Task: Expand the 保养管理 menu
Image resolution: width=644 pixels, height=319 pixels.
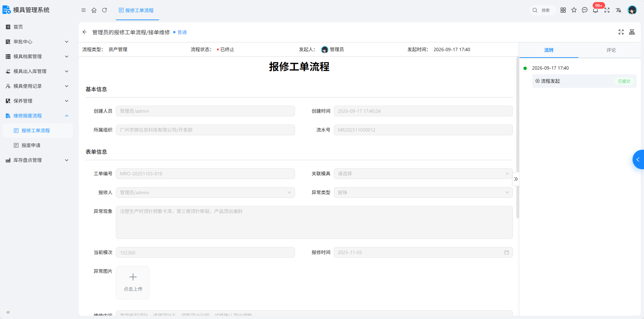Action: pyautogui.click(x=38, y=101)
